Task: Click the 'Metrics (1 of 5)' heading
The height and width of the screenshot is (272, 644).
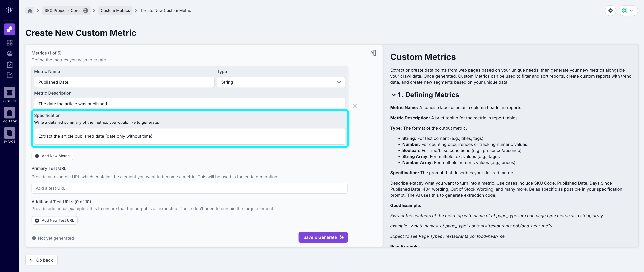Action: click(x=46, y=53)
